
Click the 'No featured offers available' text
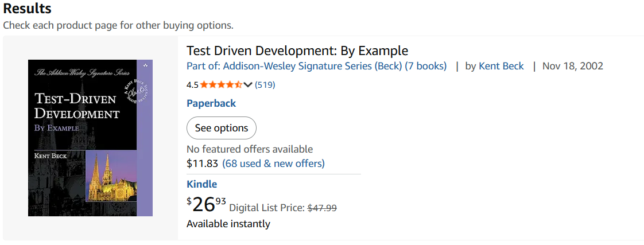coord(250,149)
